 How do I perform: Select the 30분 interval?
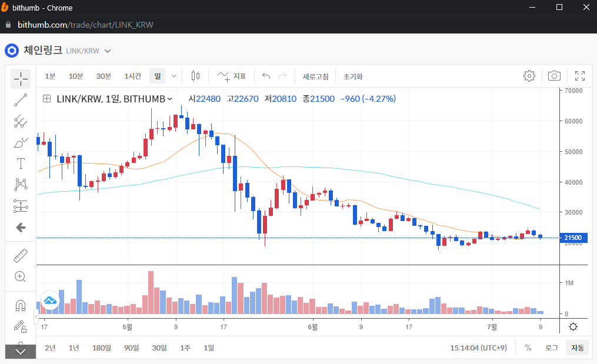[104, 76]
